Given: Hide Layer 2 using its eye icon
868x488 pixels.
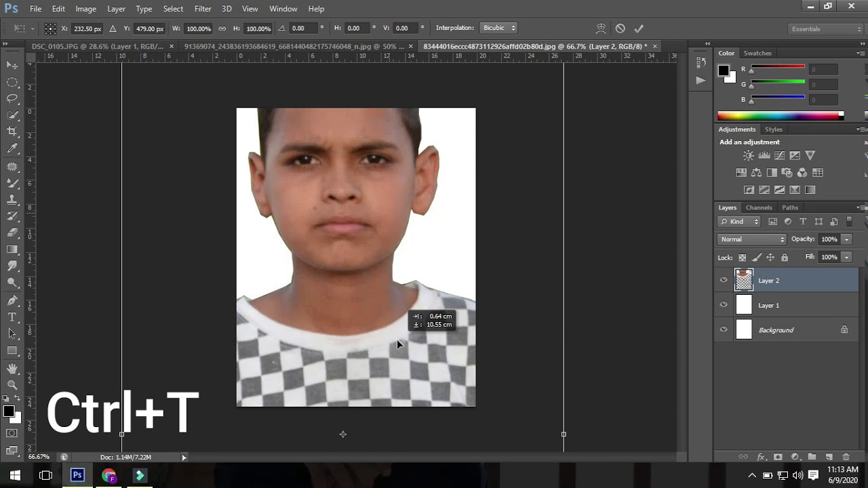Looking at the screenshot, I should [x=724, y=280].
